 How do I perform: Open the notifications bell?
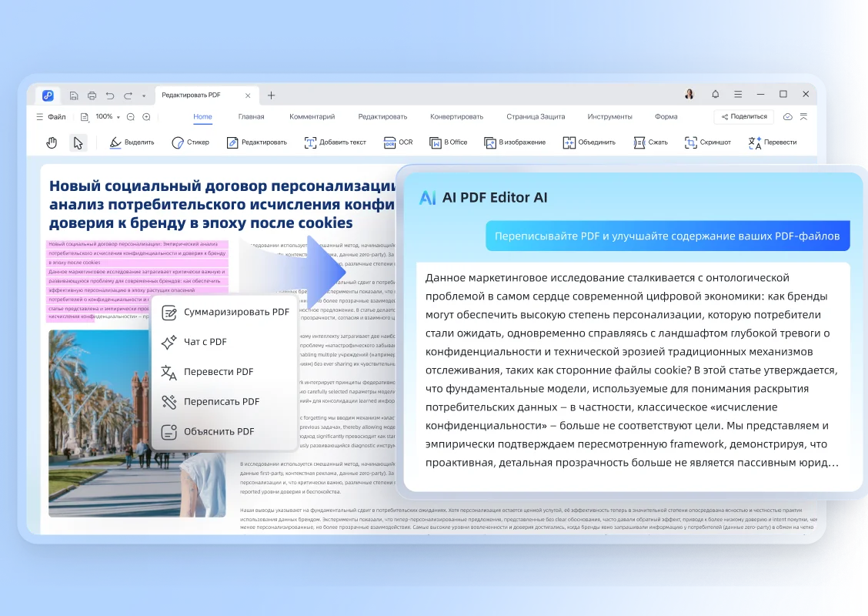(x=715, y=94)
